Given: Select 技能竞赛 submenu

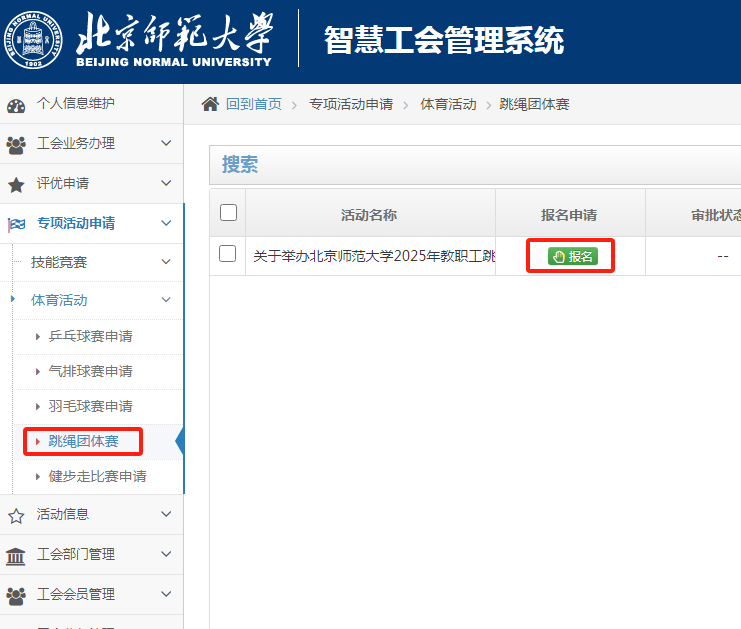Looking at the screenshot, I should click(x=98, y=262).
